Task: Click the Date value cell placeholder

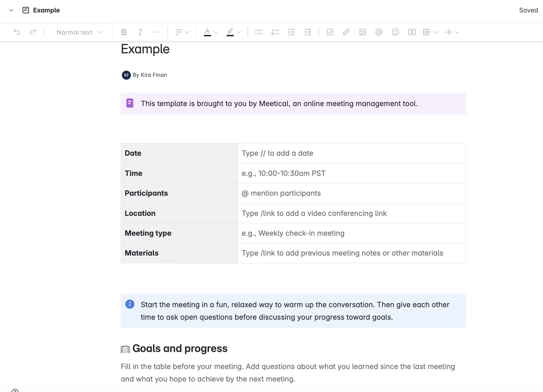Action: click(x=277, y=153)
